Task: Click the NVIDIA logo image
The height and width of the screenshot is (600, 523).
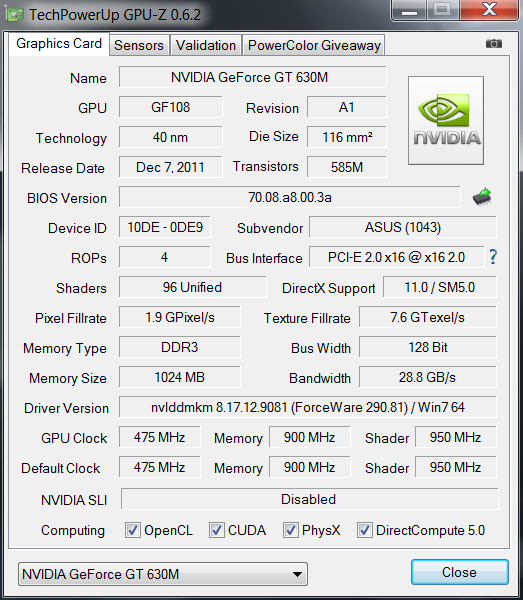Action: pyautogui.click(x=446, y=121)
